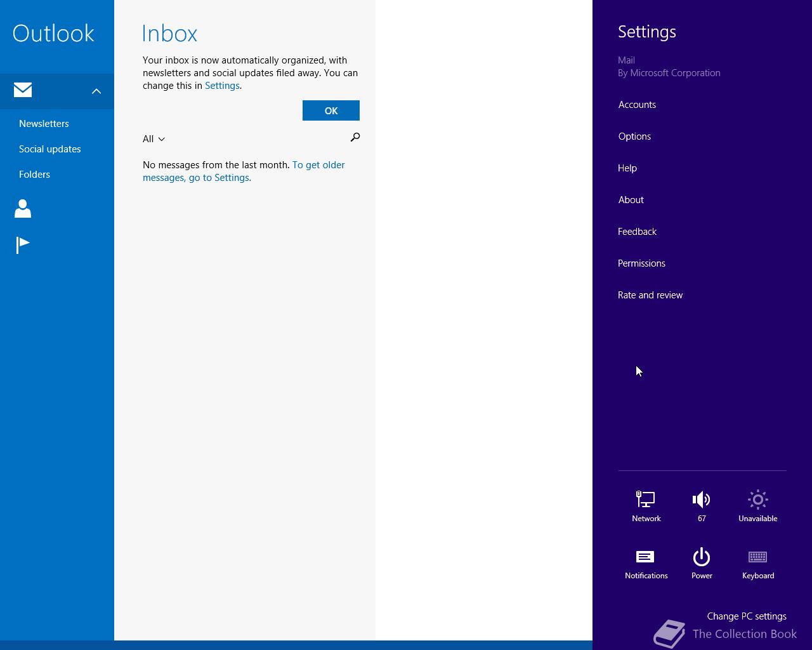Click the OK button in inbox notice
The height and width of the screenshot is (650, 812).
331,110
